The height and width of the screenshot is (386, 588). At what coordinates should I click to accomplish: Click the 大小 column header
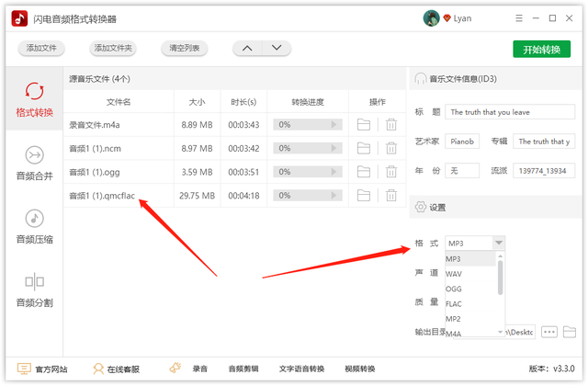pos(198,102)
